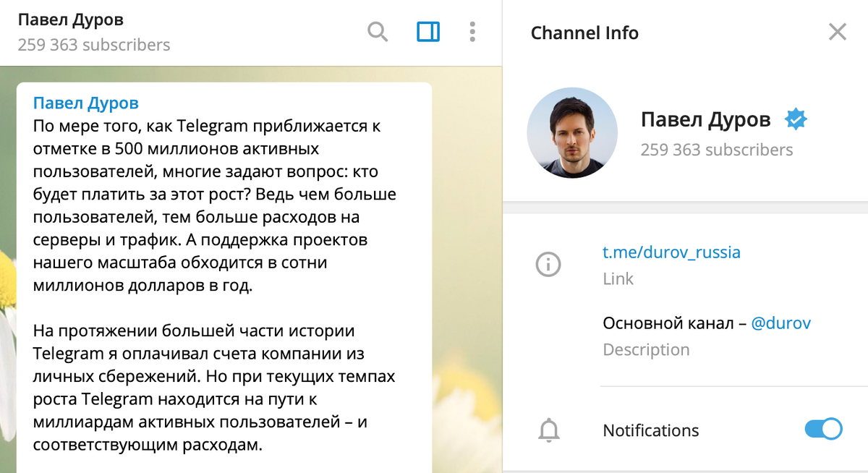Click the Channel Info heading
Screen dimensions: 868x473
(584, 33)
